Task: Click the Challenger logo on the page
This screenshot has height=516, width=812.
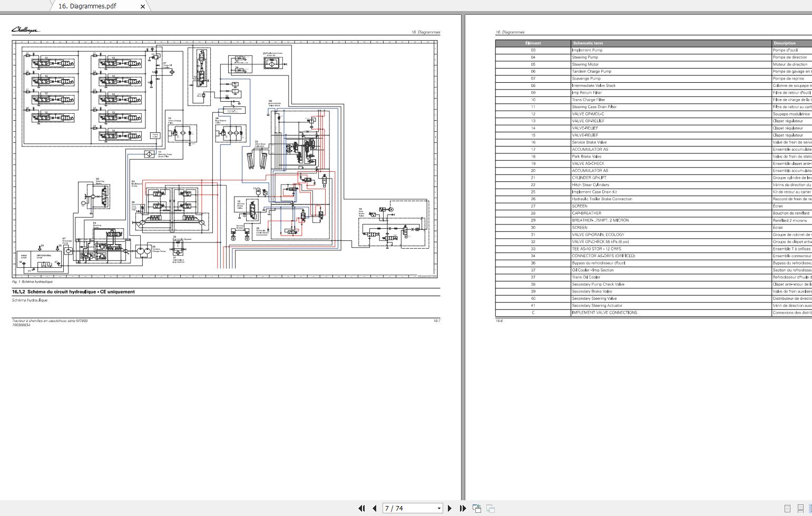Action: (x=25, y=30)
